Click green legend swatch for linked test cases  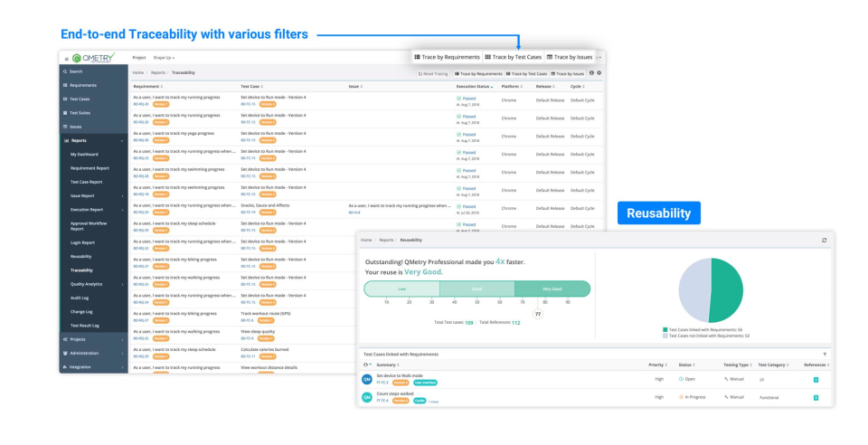click(665, 330)
